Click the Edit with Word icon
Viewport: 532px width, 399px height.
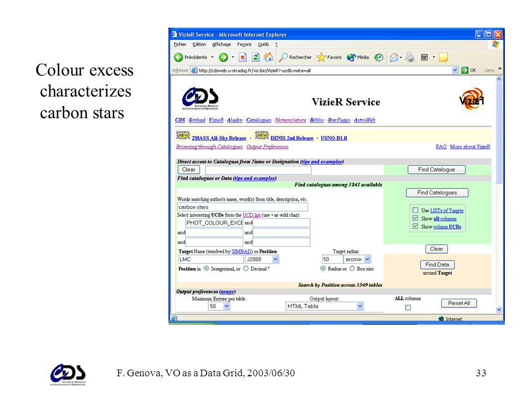[424, 57]
